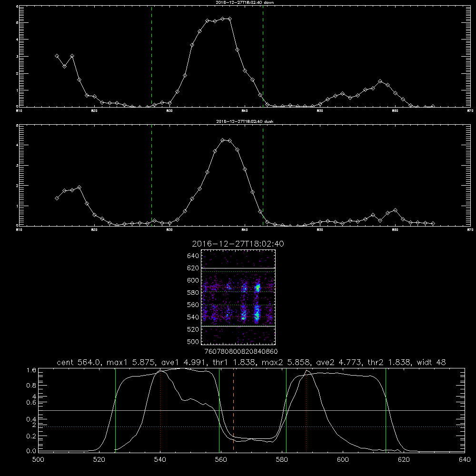Click the timestamp title above the spectral image
Viewport: 476px width, 476px height.
238,244
